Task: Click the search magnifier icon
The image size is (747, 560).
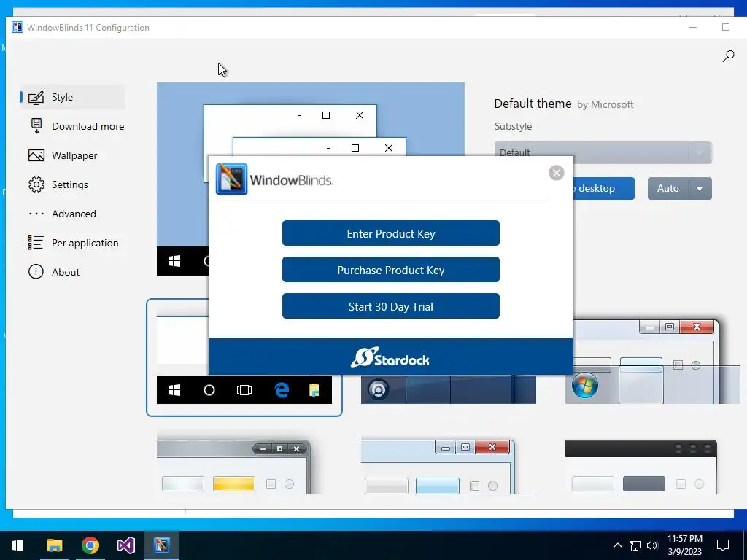Action: [728, 56]
